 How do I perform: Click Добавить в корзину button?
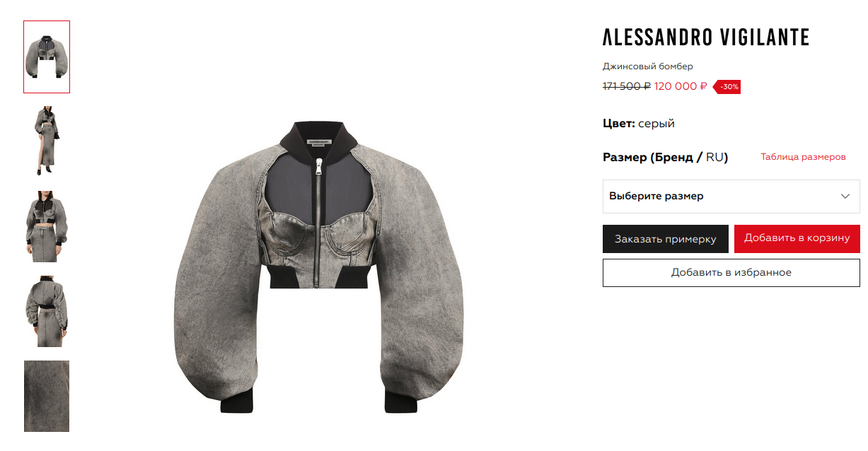click(x=797, y=238)
